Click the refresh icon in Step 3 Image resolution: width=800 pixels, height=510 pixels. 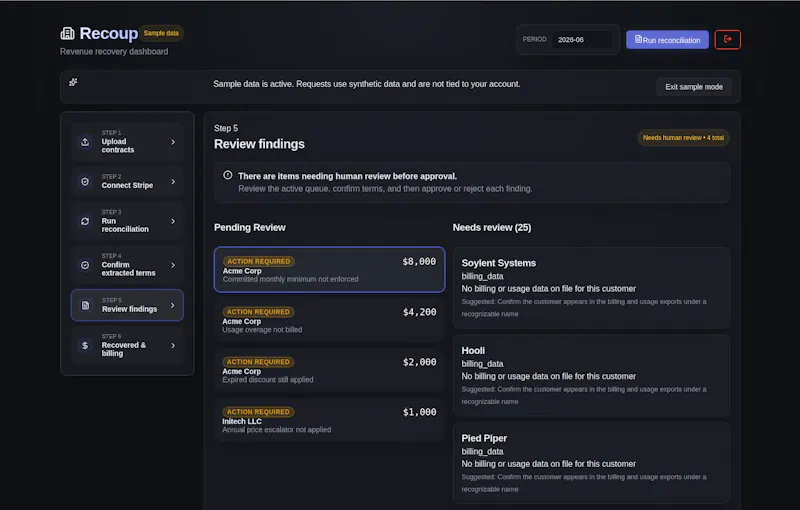point(85,221)
